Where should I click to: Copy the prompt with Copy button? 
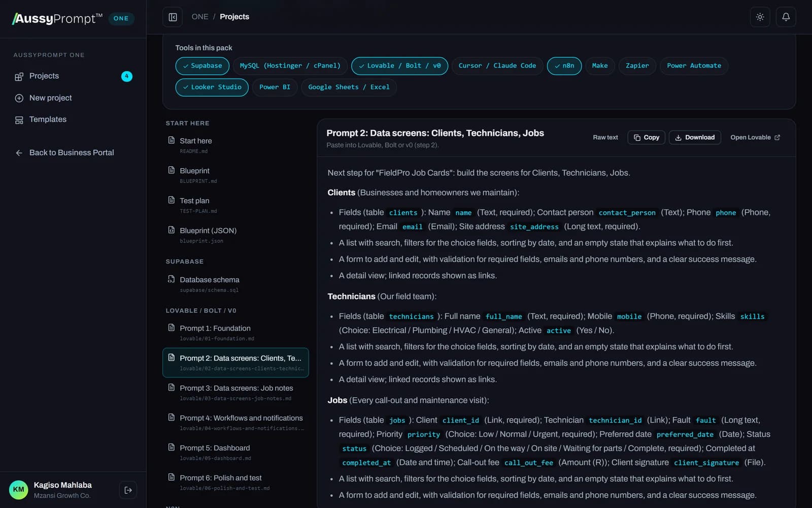(x=646, y=138)
